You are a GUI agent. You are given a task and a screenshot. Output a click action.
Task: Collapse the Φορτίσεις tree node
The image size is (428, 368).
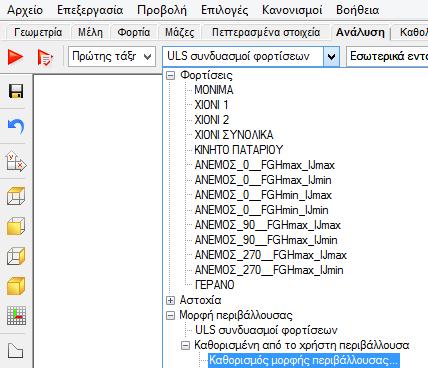point(170,76)
